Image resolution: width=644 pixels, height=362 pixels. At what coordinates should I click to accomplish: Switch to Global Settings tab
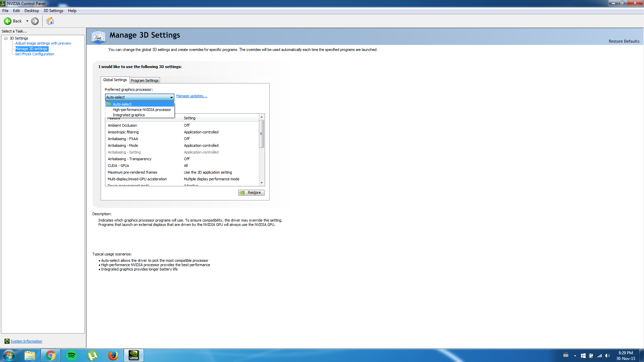pos(115,80)
